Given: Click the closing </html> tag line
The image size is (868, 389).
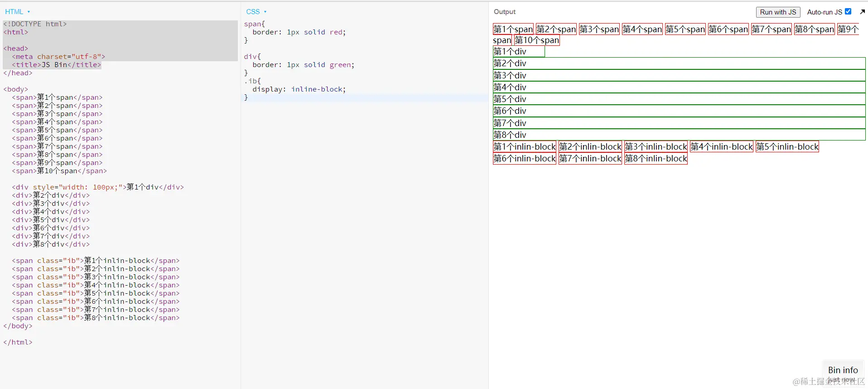Looking at the screenshot, I should [x=18, y=342].
